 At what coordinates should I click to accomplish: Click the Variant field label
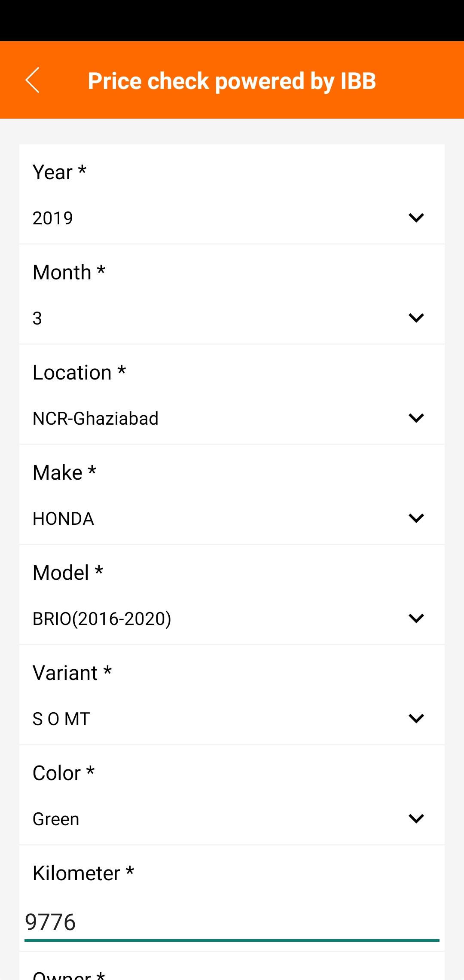(72, 673)
